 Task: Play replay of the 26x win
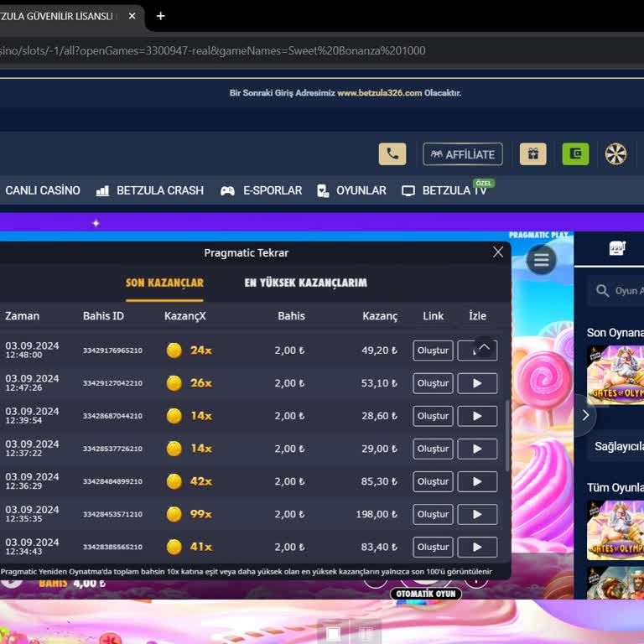tap(477, 383)
